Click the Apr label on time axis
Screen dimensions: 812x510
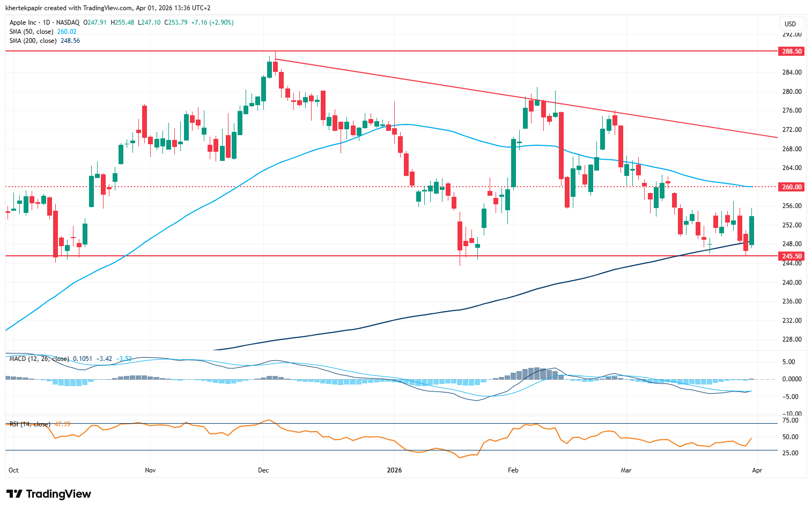coord(757,470)
